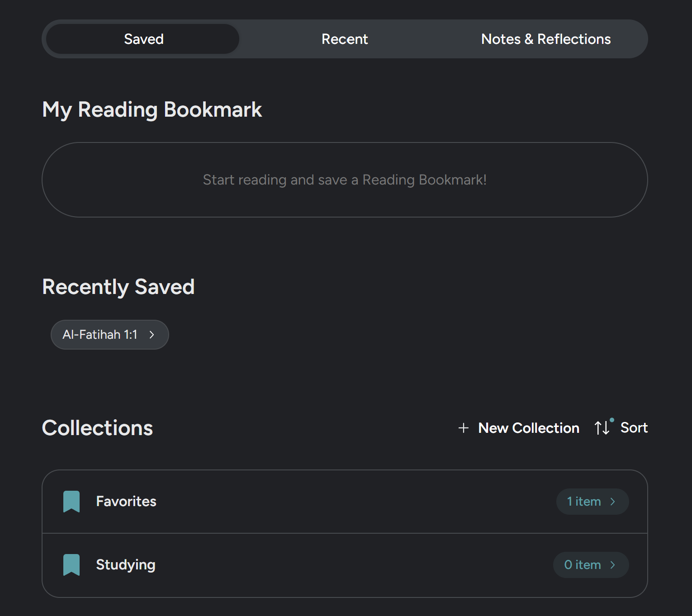This screenshot has height=616, width=692.
Task: Click the 0 item badge
Action: pos(583,565)
